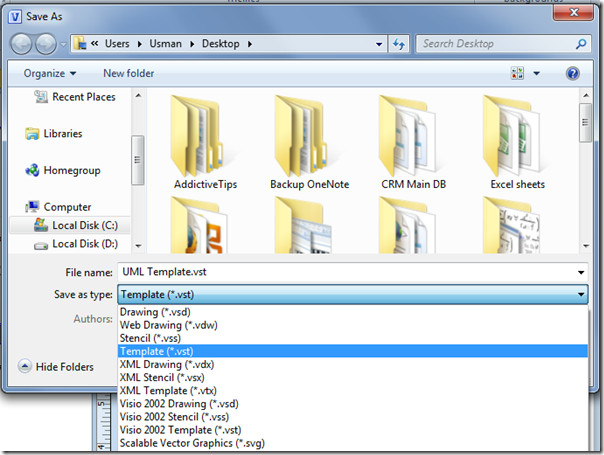This screenshot has height=455, width=604.
Task: Click file list scrollbar down arrow
Action: (586, 246)
